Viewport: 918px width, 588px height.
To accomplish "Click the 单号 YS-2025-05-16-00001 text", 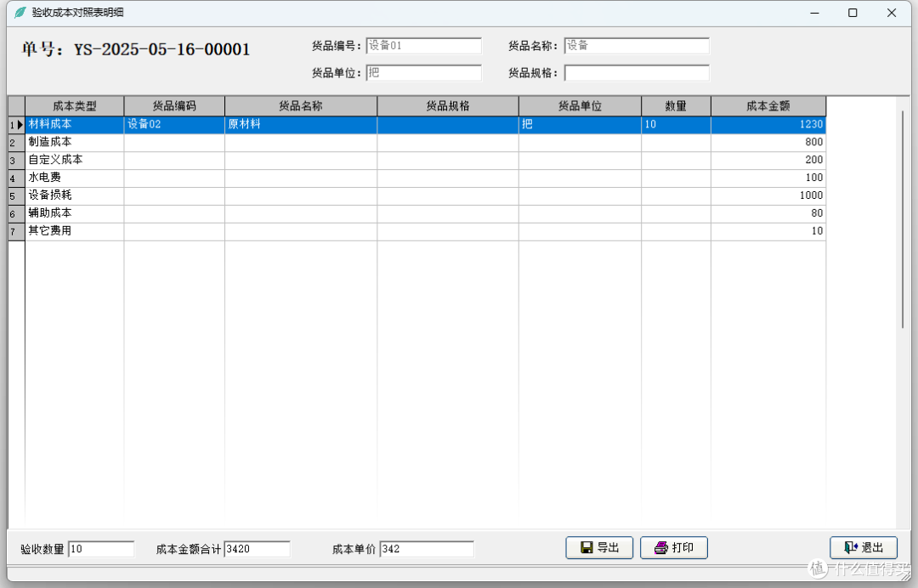I will click(136, 49).
